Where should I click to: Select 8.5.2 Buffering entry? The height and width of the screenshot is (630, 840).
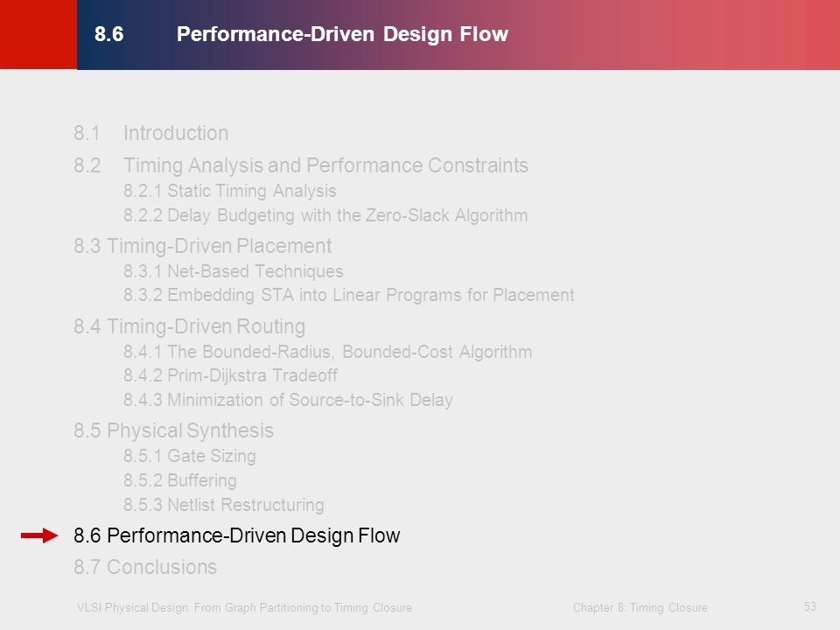pos(180,480)
